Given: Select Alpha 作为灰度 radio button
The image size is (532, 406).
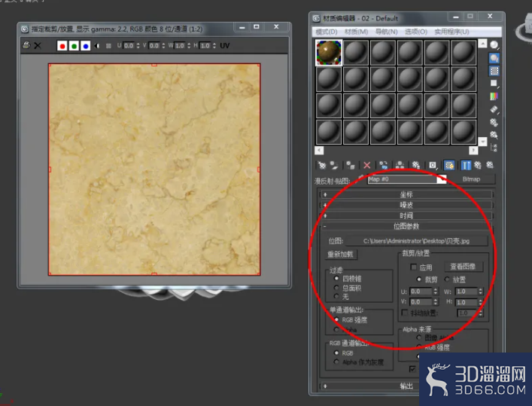Looking at the screenshot, I should 336,362.
